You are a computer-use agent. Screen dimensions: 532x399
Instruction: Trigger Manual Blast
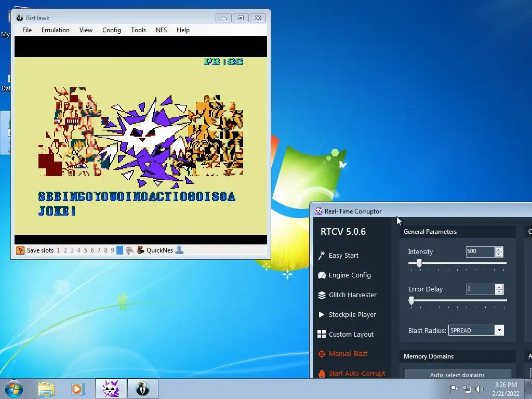pos(348,353)
